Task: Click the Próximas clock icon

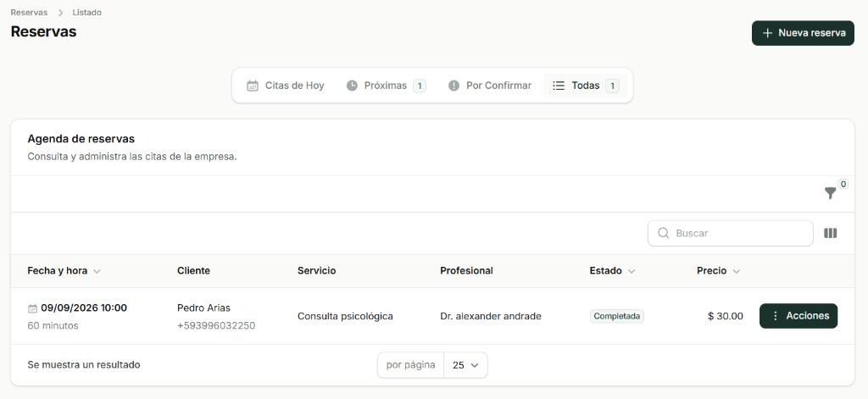Action: (x=352, y=86)
